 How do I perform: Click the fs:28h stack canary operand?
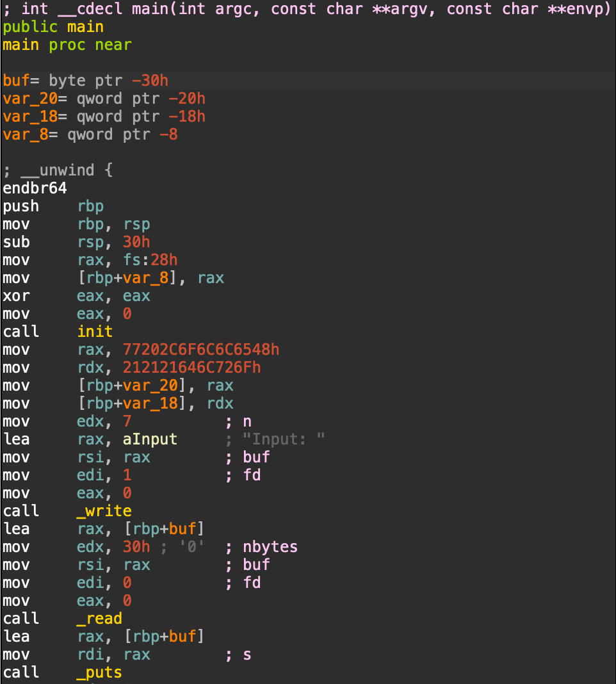(x=150, y=260)
